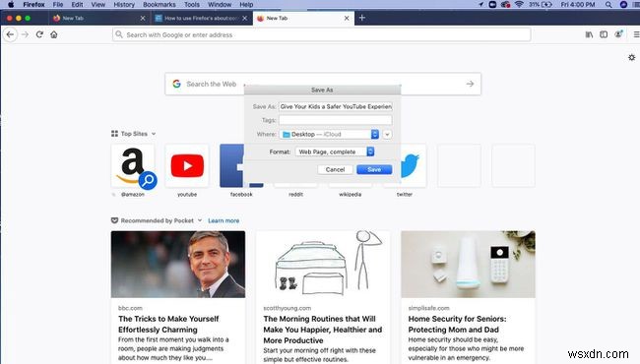This screenshot has height=364, width=640.
Task: Open a new tab with plus button
Action: coord(362,18)
